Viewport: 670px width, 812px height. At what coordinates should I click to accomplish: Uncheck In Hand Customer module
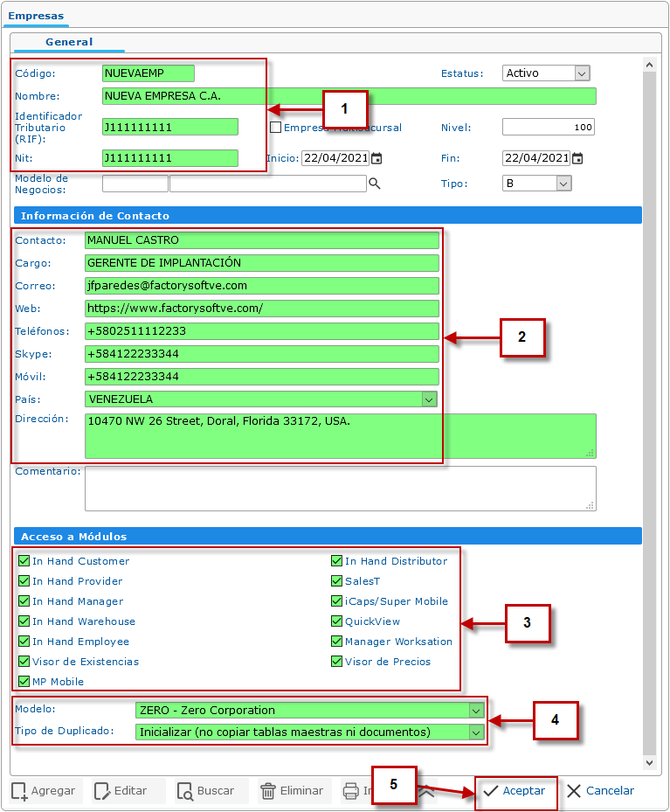24,561
